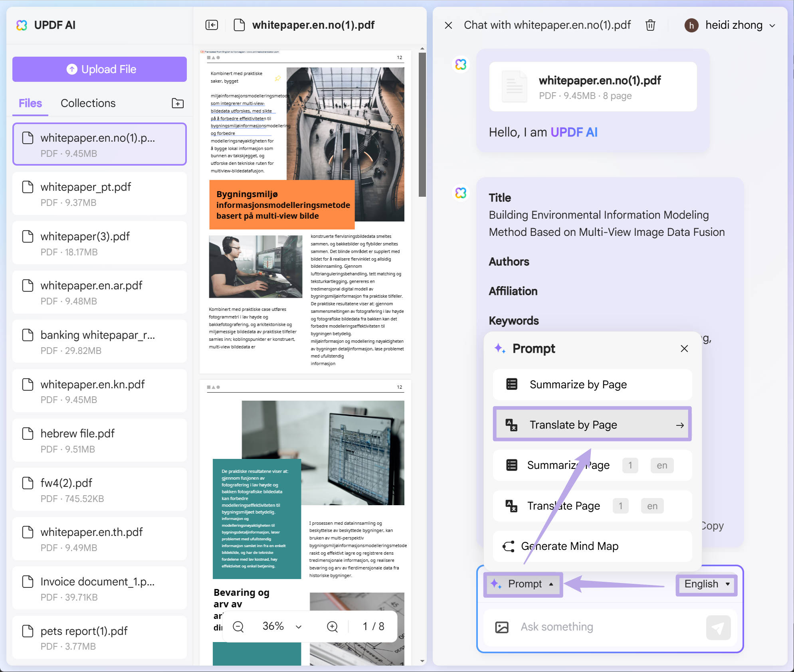Send the chat message
Screen dimensions: 794x672
[718, 627]
